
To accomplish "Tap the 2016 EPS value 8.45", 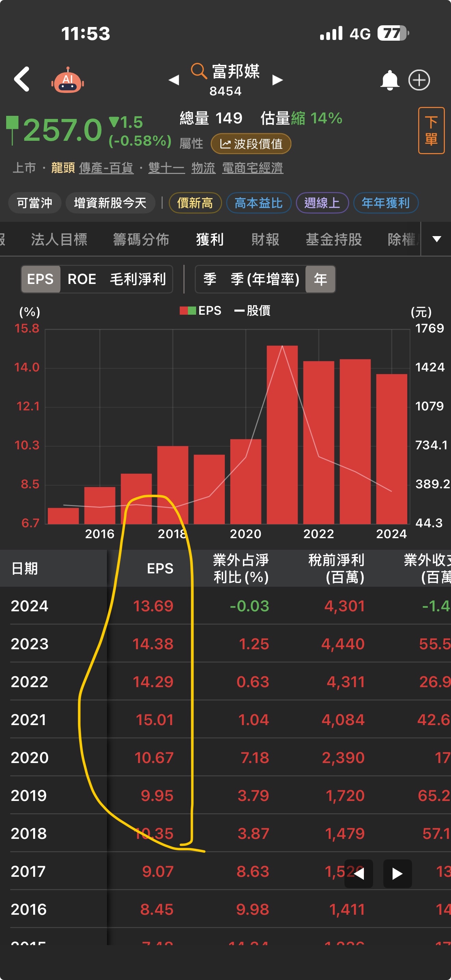I will tap(157, 909).
